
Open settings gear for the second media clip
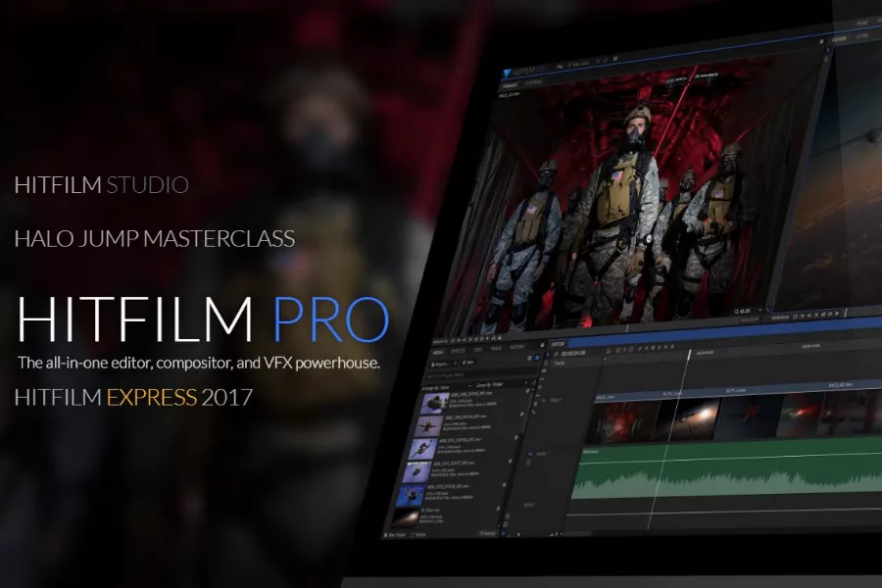(x=522, y=415)
